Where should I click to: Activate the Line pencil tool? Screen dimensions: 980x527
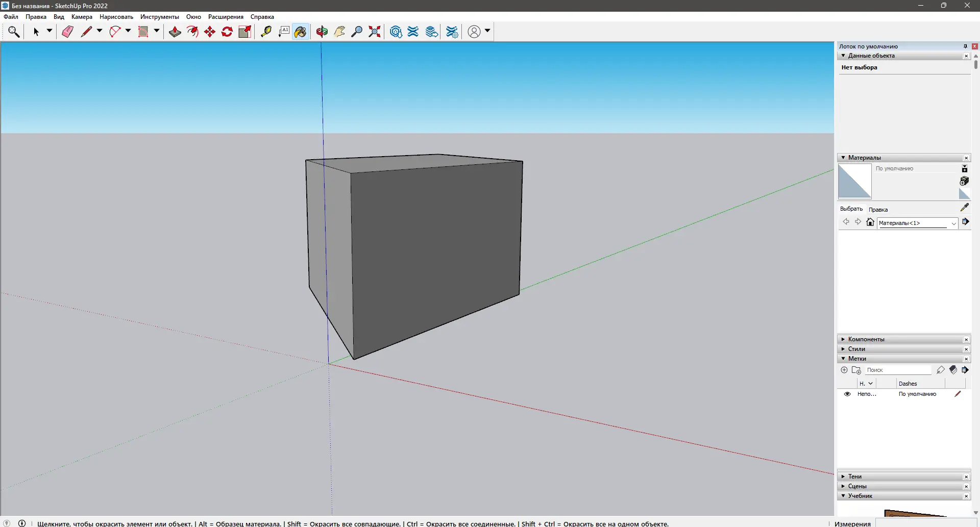point(86,32)
